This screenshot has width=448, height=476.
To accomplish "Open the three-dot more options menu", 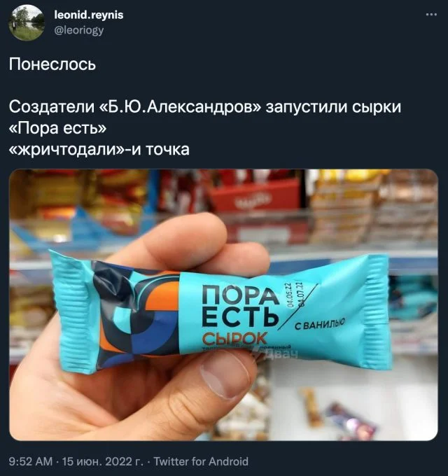I will 431,15.
